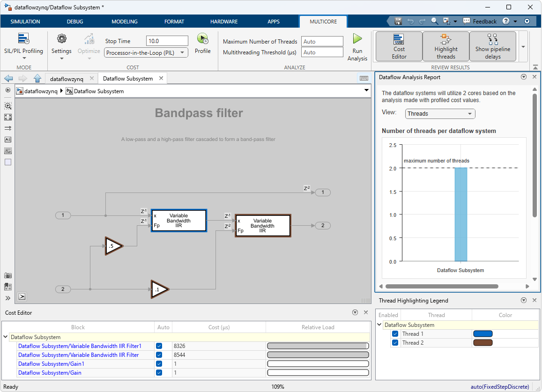Viewport: 542px width, 392px height.
Task: Switch to the APPS tab
Action: click(x=274, y=22)
